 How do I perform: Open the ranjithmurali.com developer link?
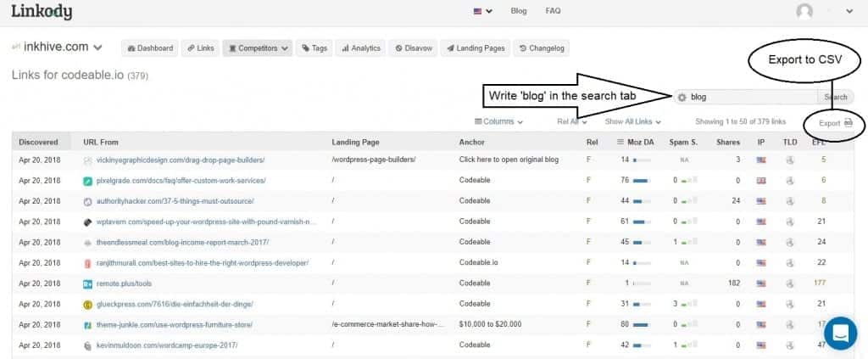[x=203, y=262]
